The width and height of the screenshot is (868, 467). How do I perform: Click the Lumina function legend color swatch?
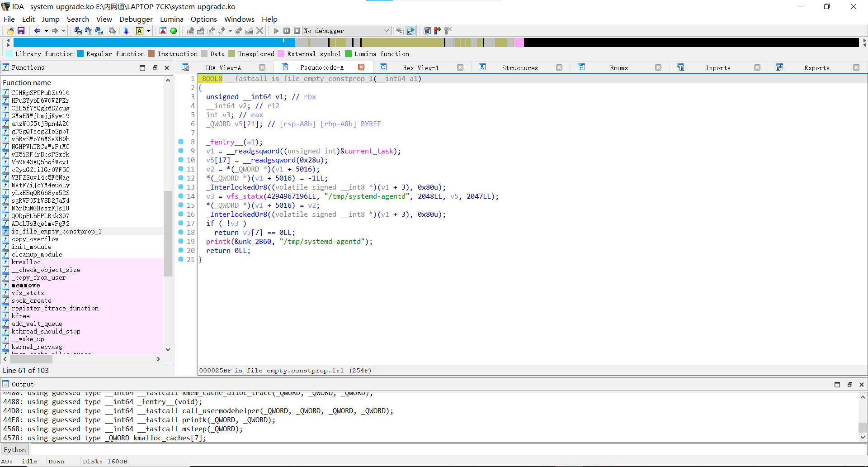coord(349,54)
